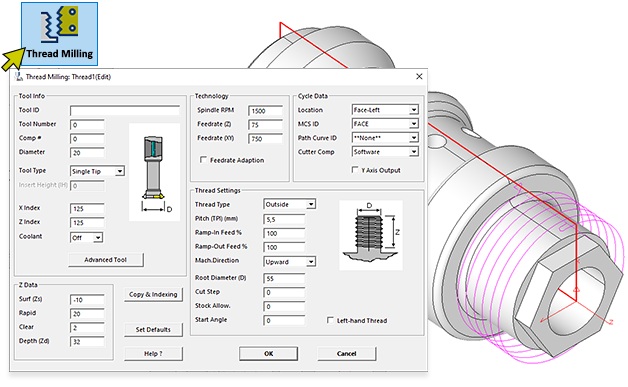Close the Thread Milling dialog
Viewport: 628px width, 387px height.
click(x=419, y=76)
